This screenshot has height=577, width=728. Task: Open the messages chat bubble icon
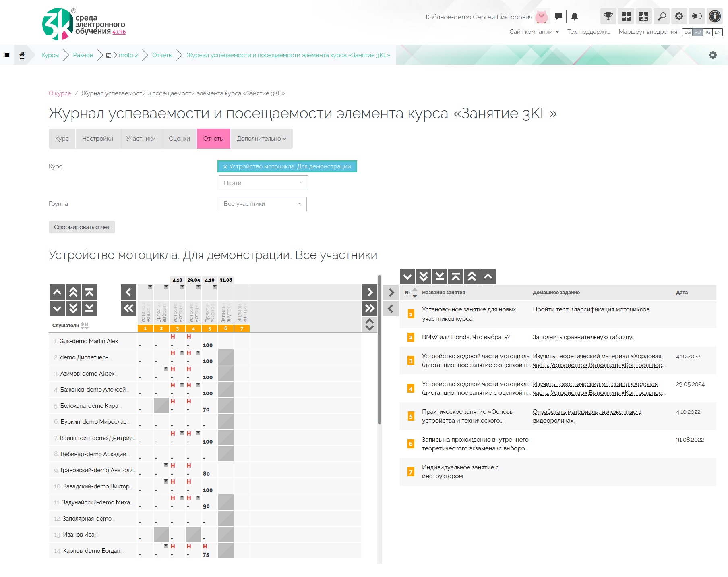[x=558, y=17]
